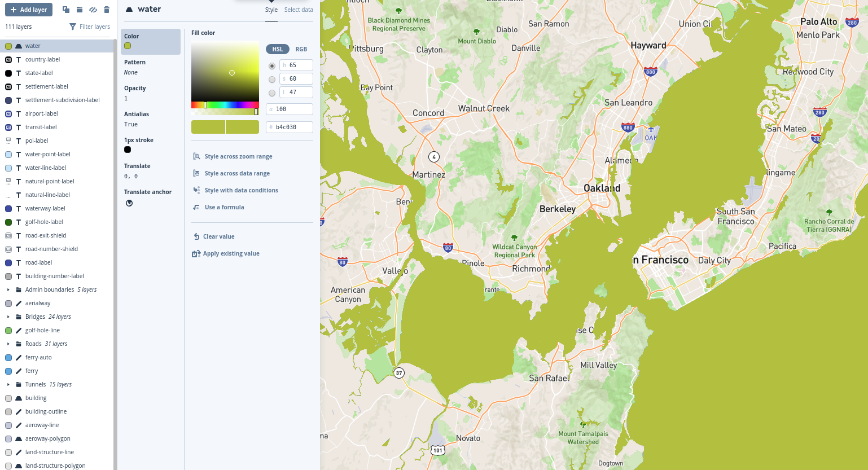Delete the selected layer with the trash icon
Screen dimensions: 868x470
click(107, 10)
